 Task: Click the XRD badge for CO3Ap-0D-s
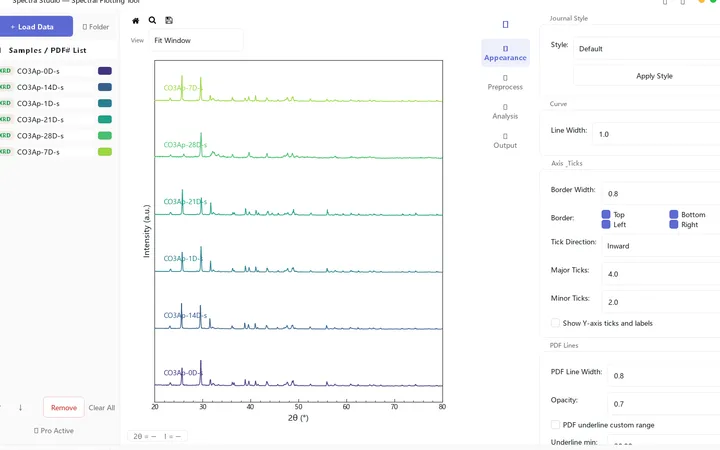[x=6, y=71]
